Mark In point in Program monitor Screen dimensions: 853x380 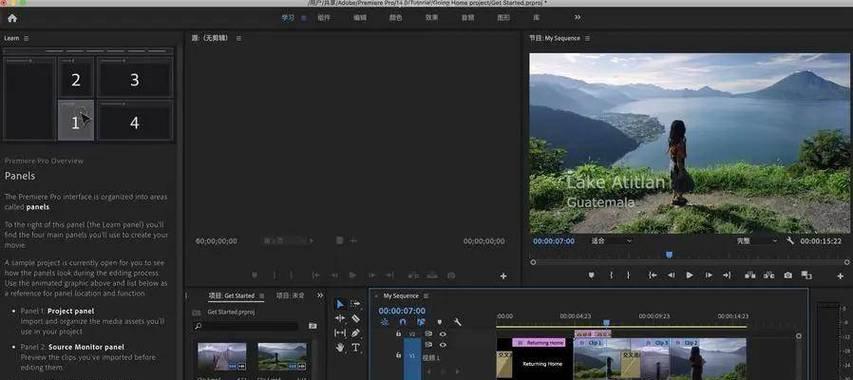coord(611,276)
